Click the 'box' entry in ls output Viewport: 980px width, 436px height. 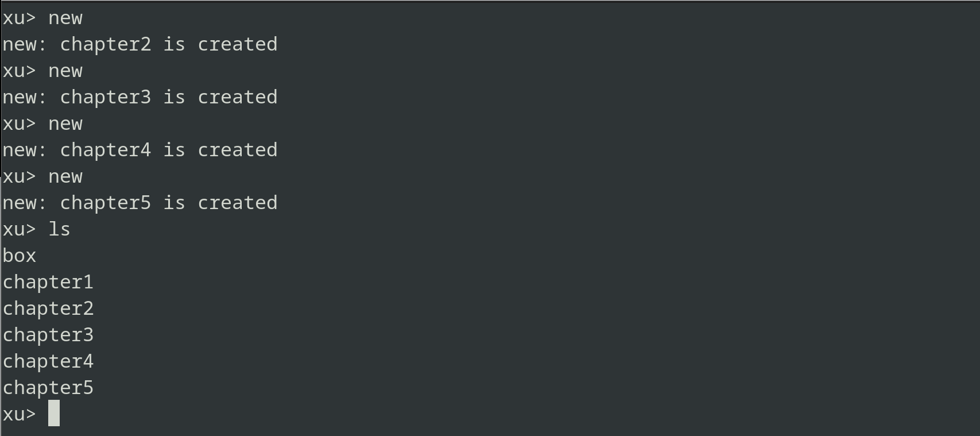(x=20, y=256)
